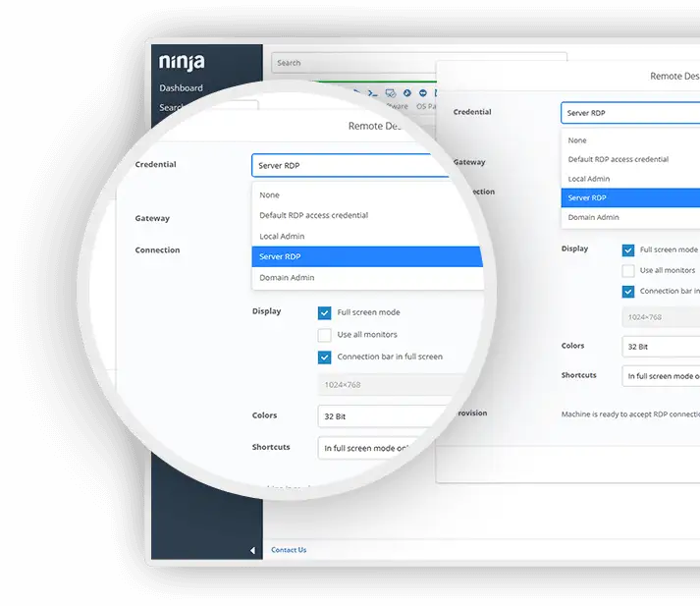Viewport: 700px width, 606px height.
Task: Click the Credential label in the magnified view
Action: coord(155,164)
